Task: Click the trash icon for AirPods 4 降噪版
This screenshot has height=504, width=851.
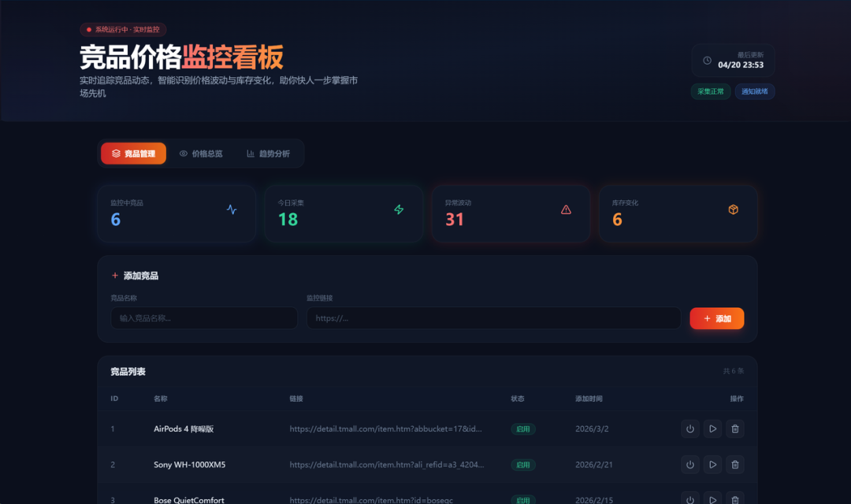Action: point(734,429)
